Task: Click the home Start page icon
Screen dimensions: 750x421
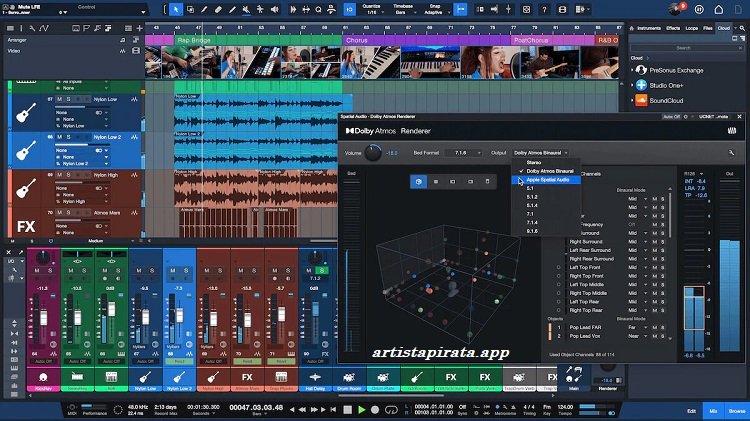Action: (718, 9)
